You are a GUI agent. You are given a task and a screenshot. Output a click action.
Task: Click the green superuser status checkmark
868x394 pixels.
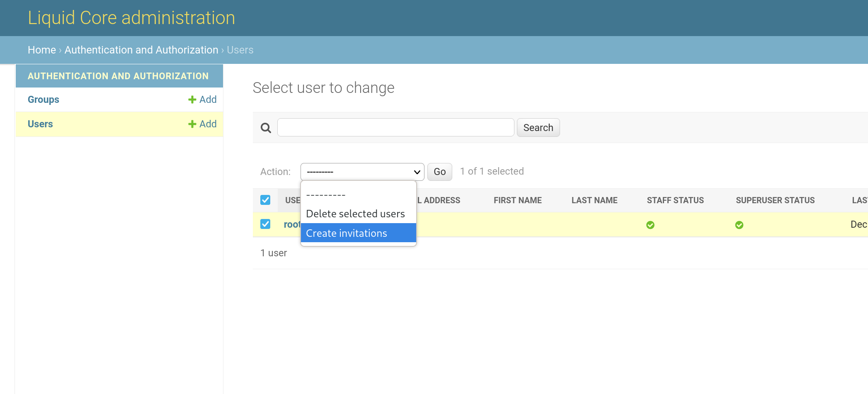click(x=739, y=225)
